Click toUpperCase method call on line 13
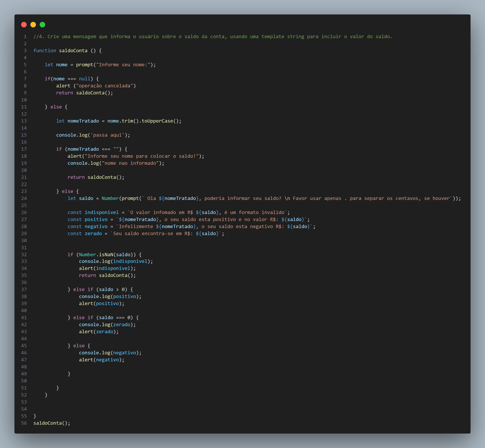 (157, 121)
